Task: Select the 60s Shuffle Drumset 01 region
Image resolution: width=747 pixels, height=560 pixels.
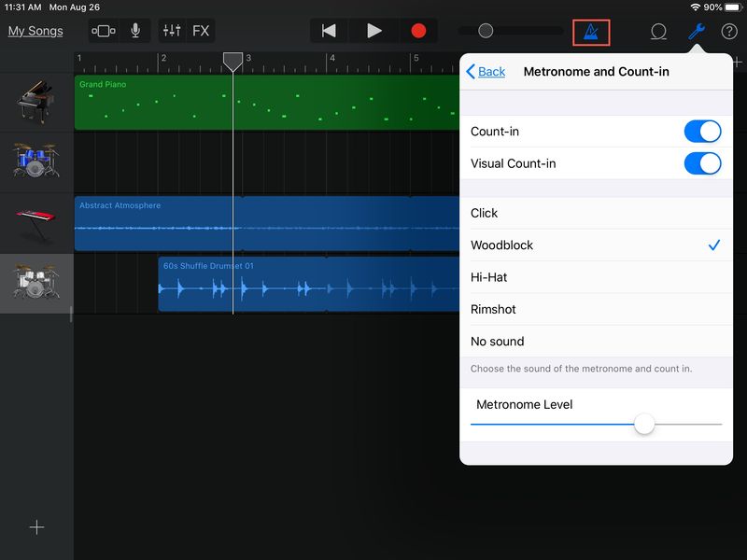Action: 309,284
